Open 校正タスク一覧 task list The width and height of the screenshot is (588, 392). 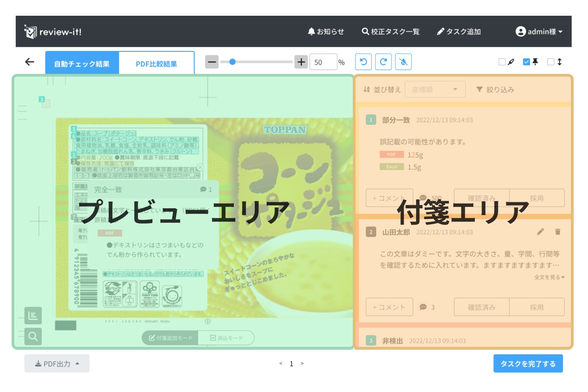(x=390, y=31)
